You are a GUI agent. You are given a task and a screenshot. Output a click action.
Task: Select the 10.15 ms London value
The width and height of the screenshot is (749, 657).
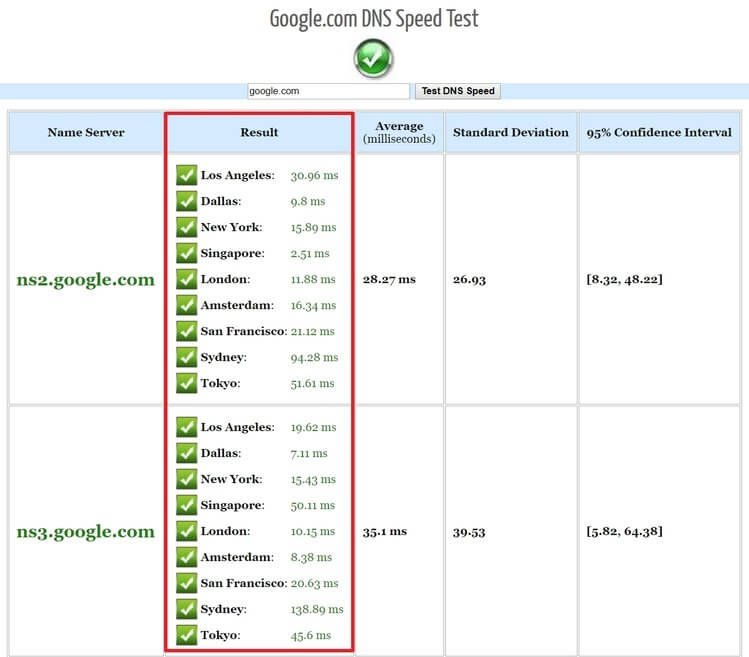click(313, 531)
